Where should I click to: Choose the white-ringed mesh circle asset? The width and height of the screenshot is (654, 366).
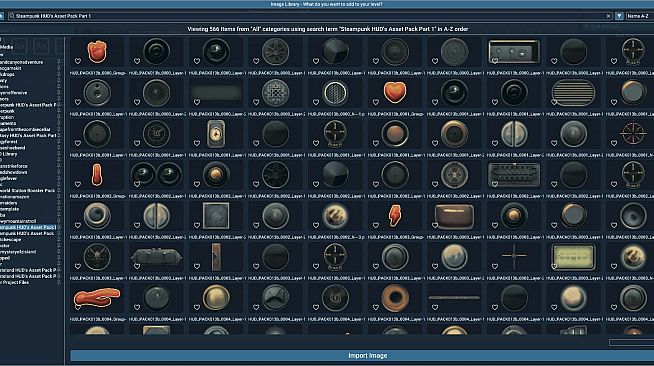click(x=335, y=93)
